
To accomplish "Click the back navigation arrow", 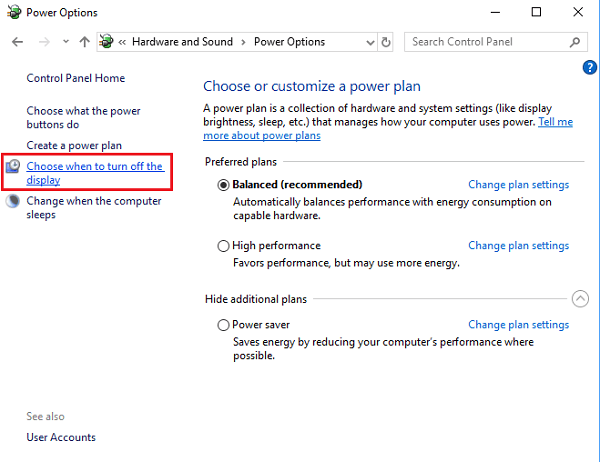I will pyautogui.click(x=17, y=42).
